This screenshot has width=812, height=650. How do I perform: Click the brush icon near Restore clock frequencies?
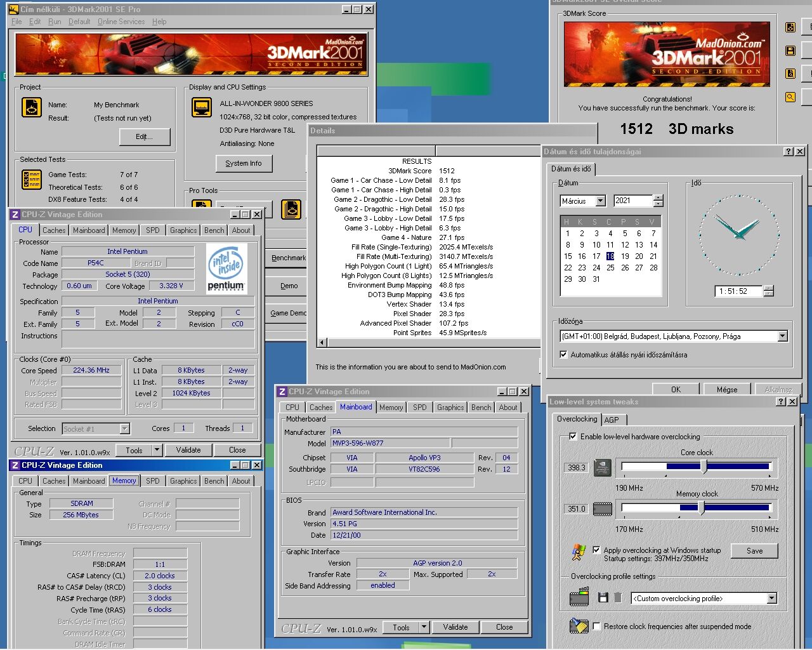tap(579, 626)
